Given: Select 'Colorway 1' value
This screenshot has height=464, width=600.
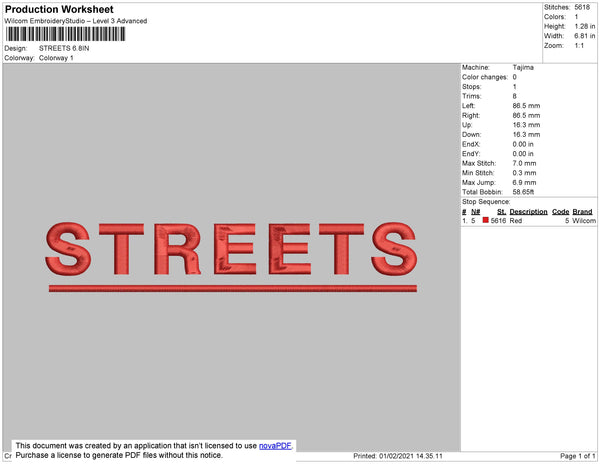Looking at the screenshot, I should pos(56,58).
